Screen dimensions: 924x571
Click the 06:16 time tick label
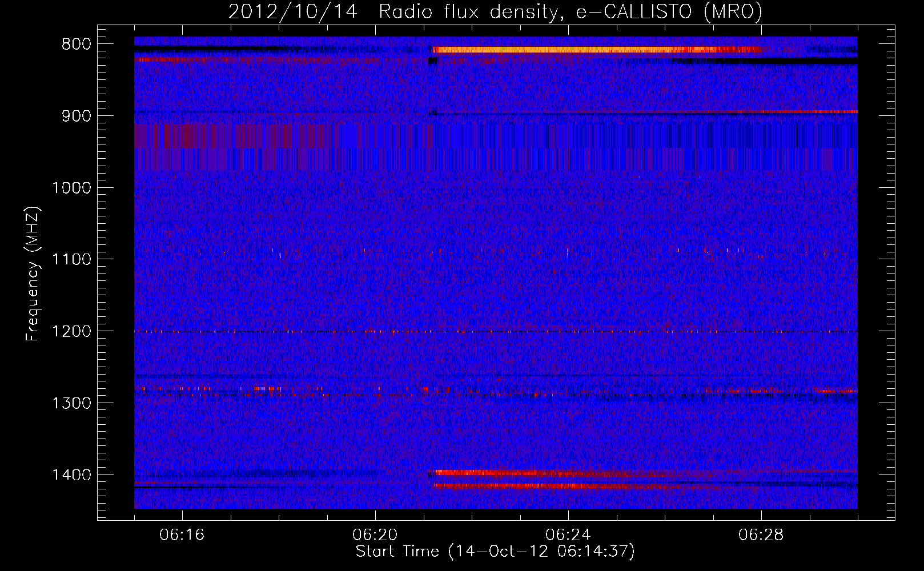point(182,535)
